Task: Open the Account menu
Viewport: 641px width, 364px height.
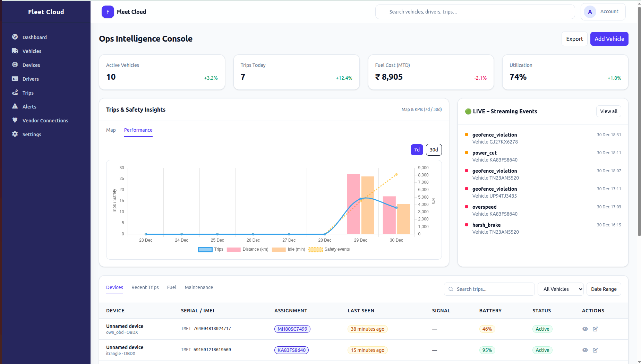Action: 603,11
